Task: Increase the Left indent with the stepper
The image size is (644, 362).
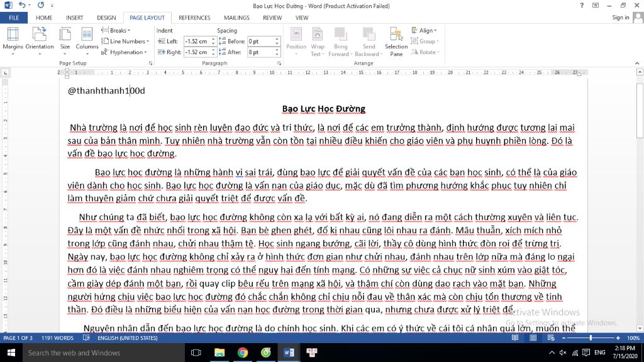Action: pos(213,39)
